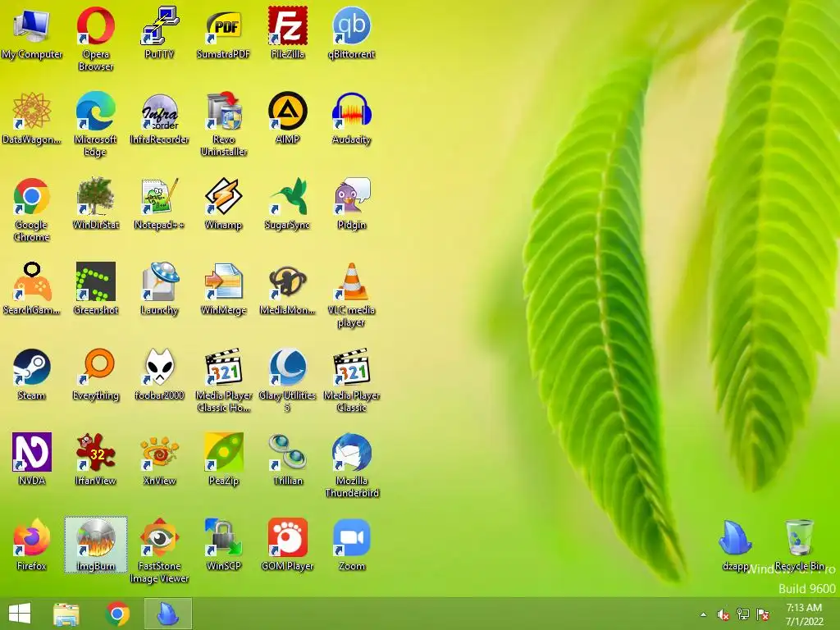Image resolution: width=840 pixels, height=630 pixels.
Task: Open File Explorer from taskbar
Action: (66, 614)
